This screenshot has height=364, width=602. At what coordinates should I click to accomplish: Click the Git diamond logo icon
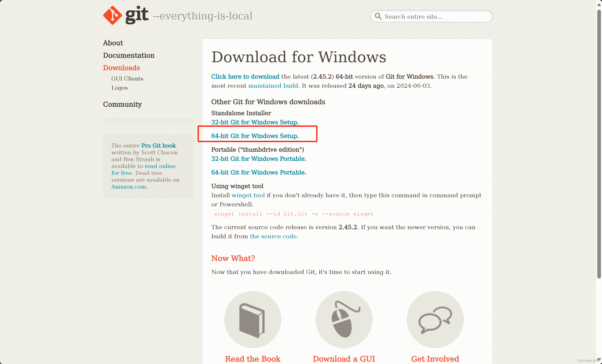[x=112, y=15]
